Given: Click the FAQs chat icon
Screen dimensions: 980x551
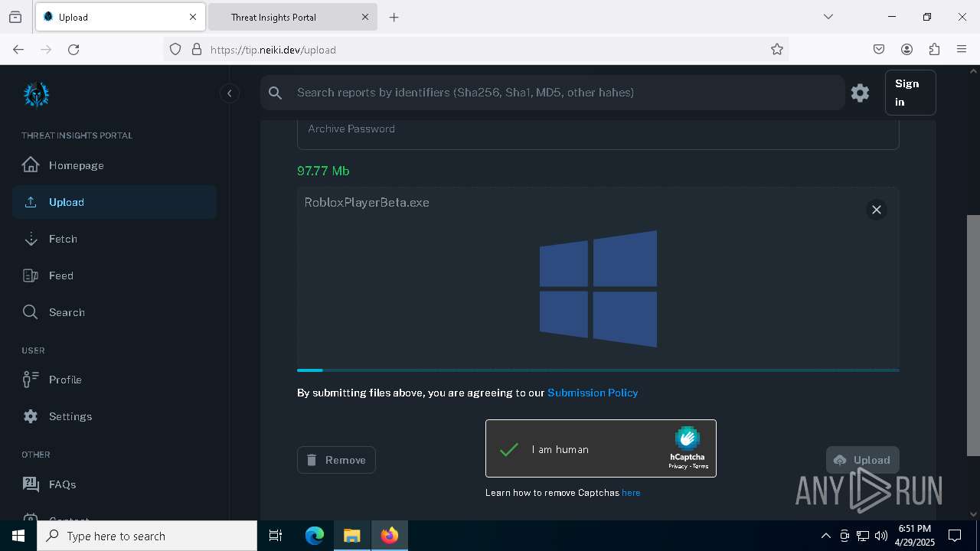Looking at the screenshot, I should pyautogui.click(x=31, y=484).
